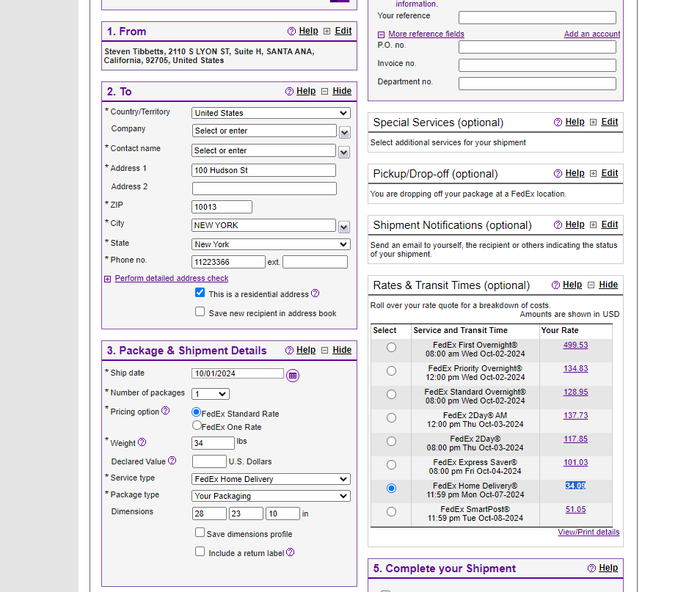Hide the Rates & Transit Times section
Image resolution: width=700 pixels, height=592 pixels.
coord(608,285)
